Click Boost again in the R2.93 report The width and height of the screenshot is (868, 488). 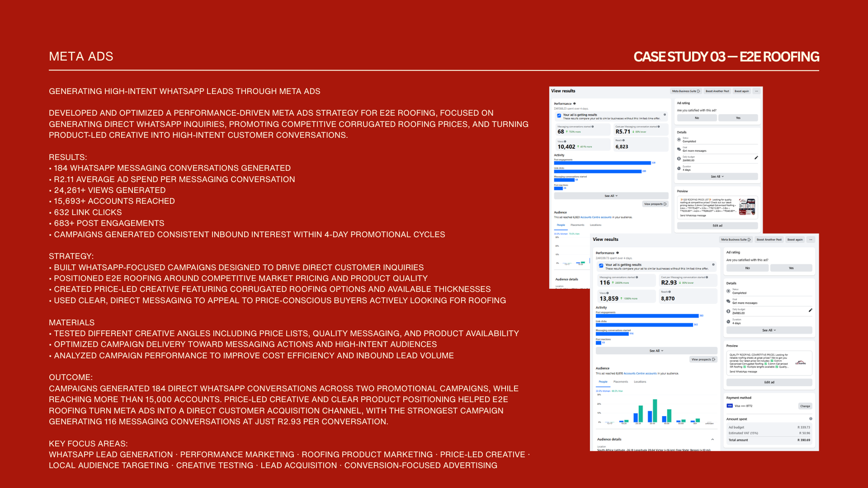pos(795,240)
